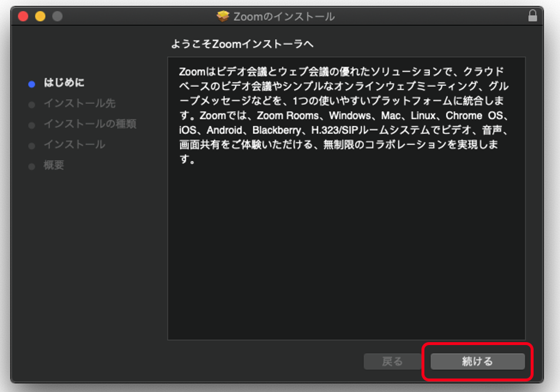Click the window title Zoomのインストール
Image resolution: width=560 pixels, height=392 pixels.
click(284, 16)
